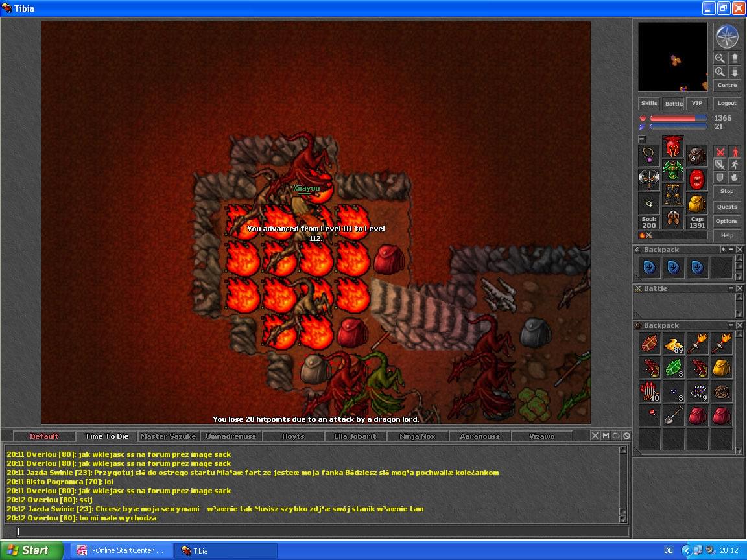Open the VIP list
The height and width of the screenshot is (560, 747).
click(697, 103)
